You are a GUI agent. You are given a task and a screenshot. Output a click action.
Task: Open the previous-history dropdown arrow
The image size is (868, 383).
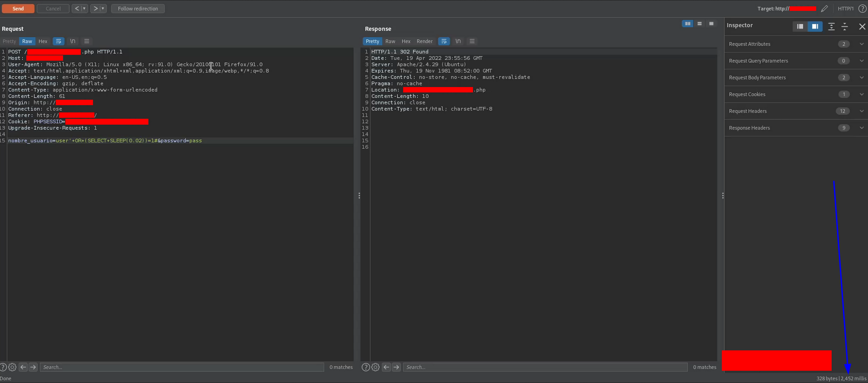[x=84, y=9]
